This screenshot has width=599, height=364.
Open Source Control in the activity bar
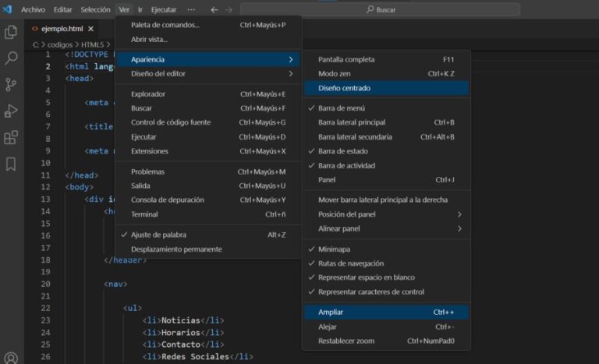pos(11,84)
